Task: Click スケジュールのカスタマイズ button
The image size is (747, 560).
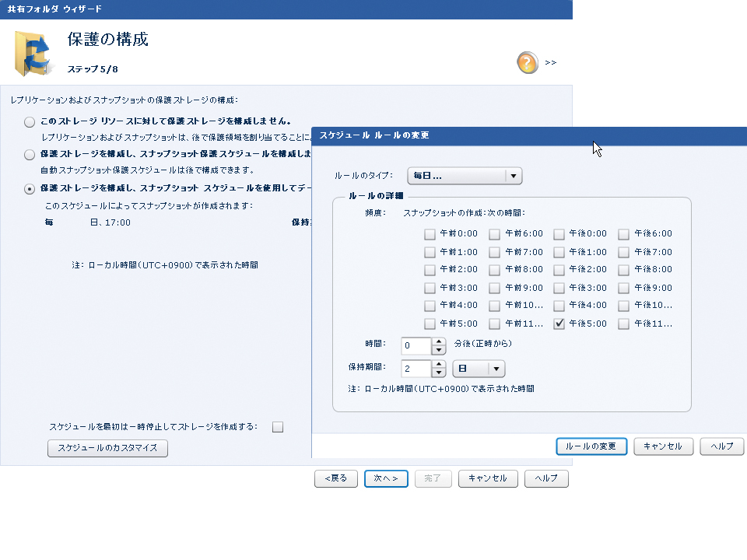Action: pyautogui.click(x=107, y=448)
